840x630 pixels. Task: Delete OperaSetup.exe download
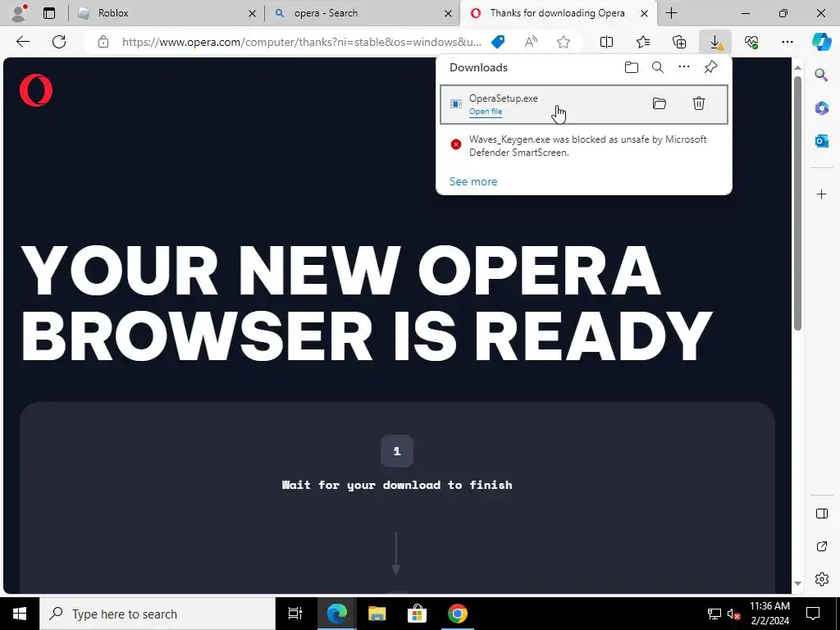click(x=699, y=103)
